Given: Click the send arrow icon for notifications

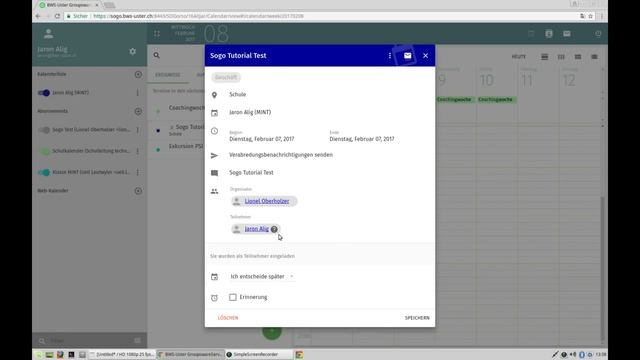Looking at the screenshot, I should [x=214, y=156].
